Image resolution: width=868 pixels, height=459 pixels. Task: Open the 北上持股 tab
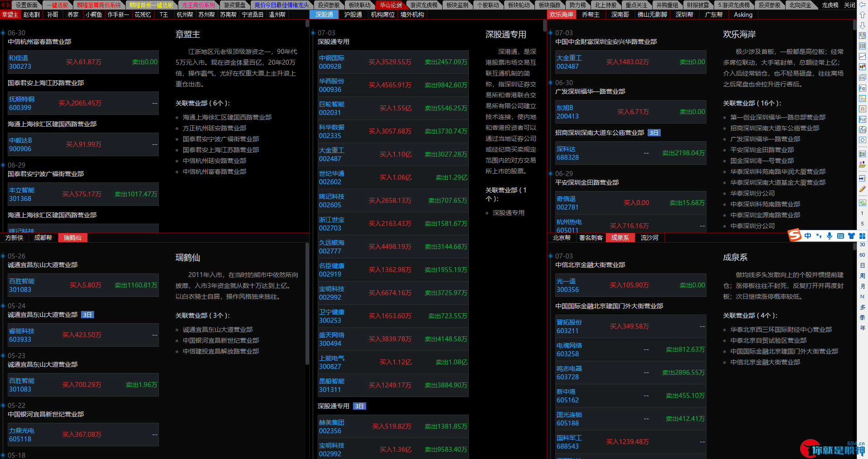click(x=606, y=5)
